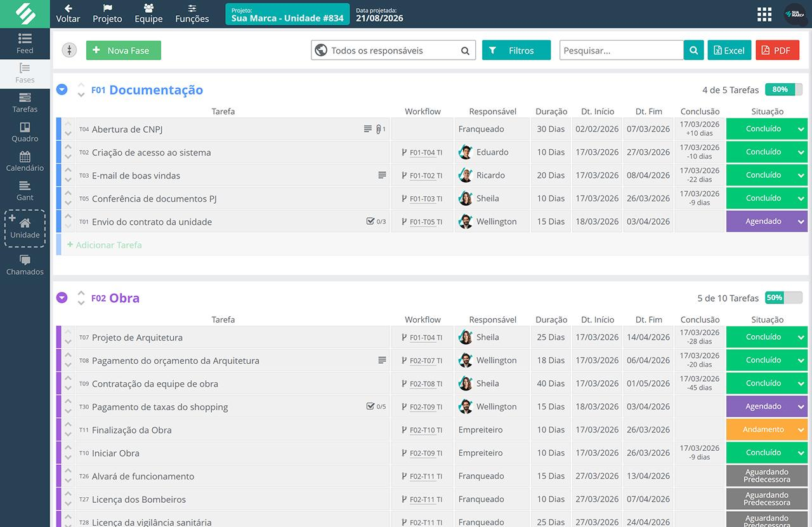The height and width of the screenshot is (527, 812).
Task: Open the Equipe menu
Action: tap(148, 13)
